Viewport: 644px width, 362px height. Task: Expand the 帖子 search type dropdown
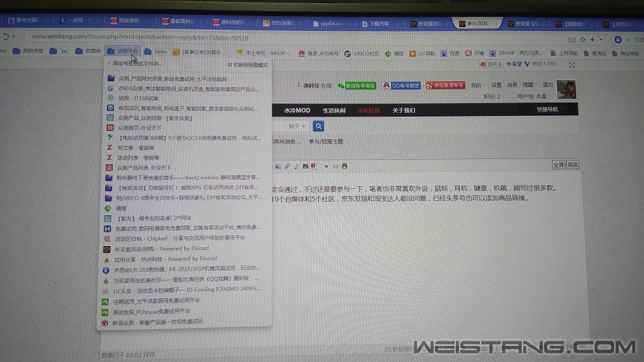(x=296, y=126)
